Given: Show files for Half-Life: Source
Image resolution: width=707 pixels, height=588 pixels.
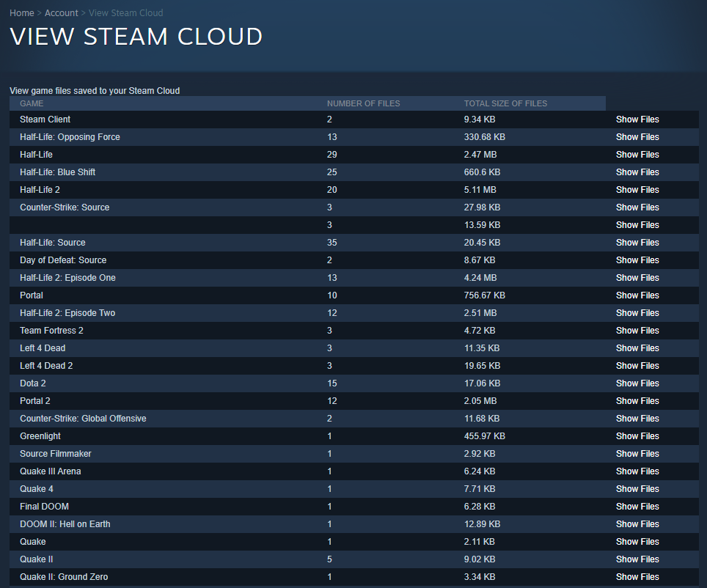Looking at the screenshot, I should click(637, 242).
